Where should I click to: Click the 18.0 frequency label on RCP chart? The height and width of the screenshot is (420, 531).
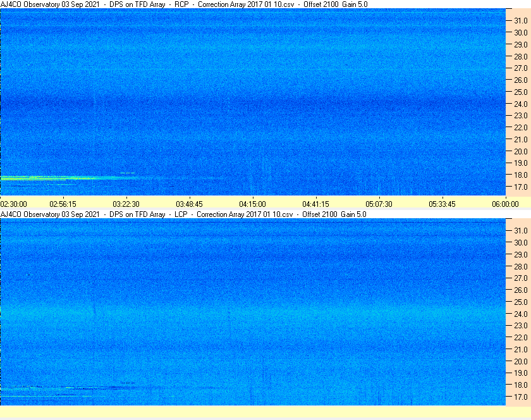tap(521, 175)
